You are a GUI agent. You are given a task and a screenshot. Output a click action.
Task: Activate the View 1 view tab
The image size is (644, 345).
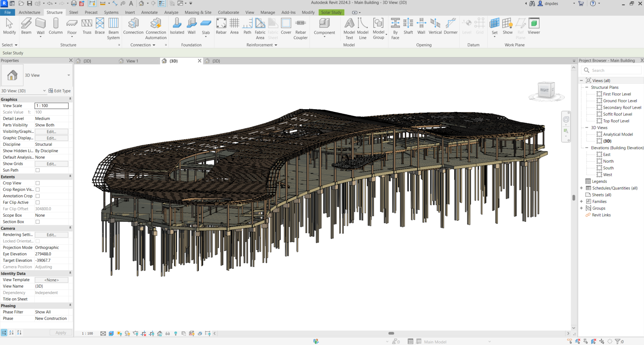click(x=132, y=61)
